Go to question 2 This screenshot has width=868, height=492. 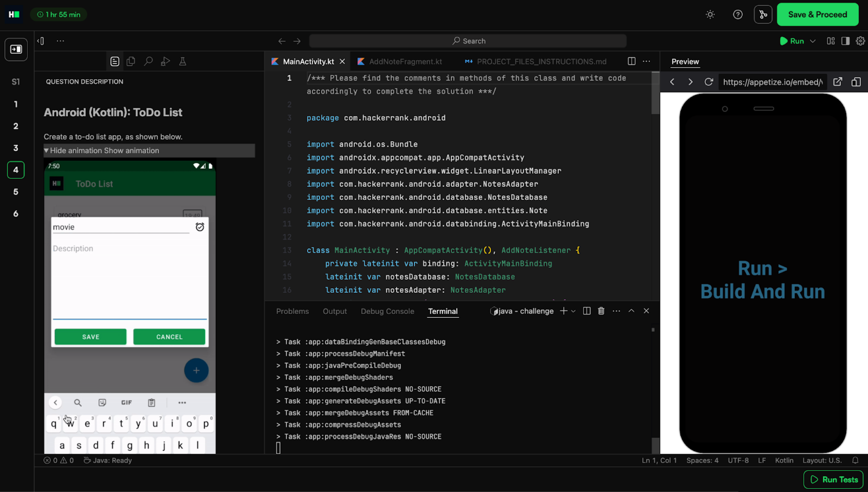(16, 126)
